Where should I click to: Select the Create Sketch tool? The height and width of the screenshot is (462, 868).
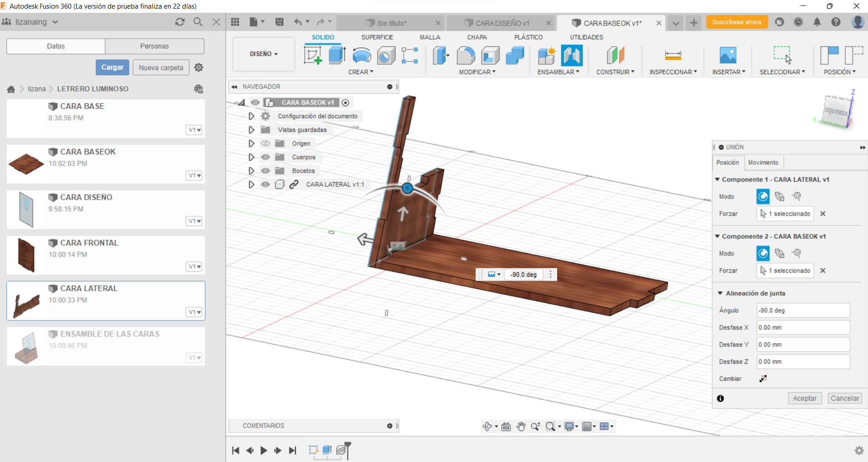[x=313, y=56]
